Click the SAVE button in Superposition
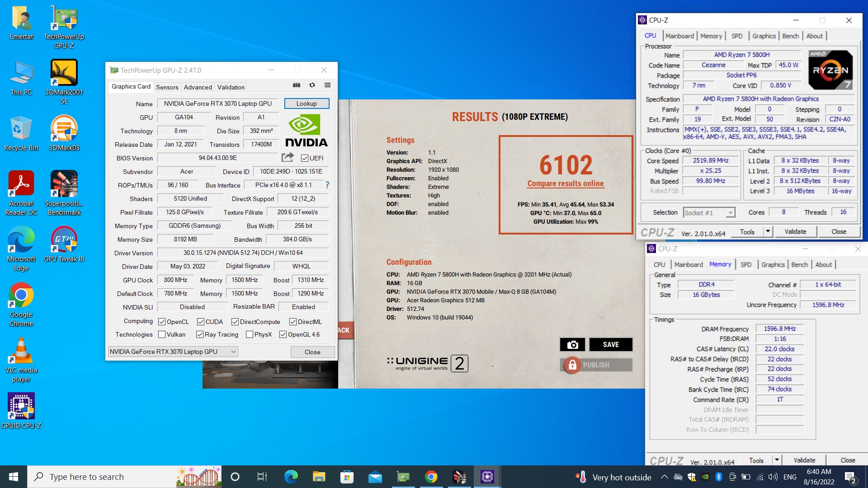Screen dimensions: 868x488 point(611,344)
